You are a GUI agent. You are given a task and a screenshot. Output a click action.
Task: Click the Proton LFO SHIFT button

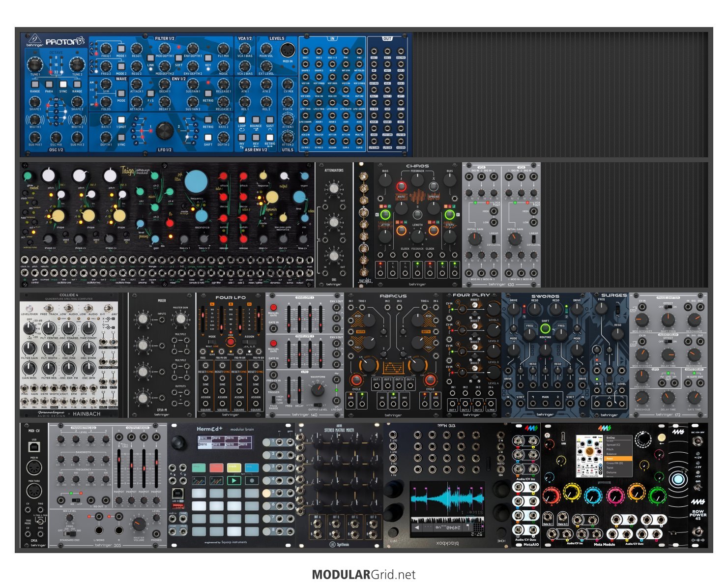tap(208, 138)
